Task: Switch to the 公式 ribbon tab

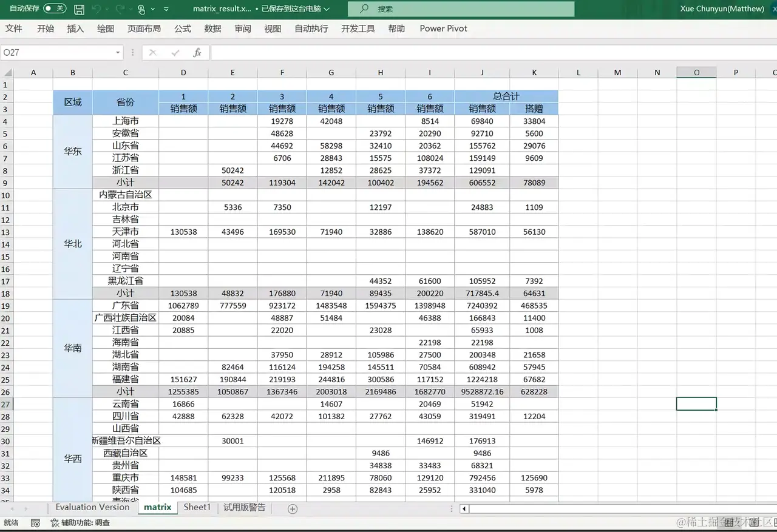Action: pos(183,29)
